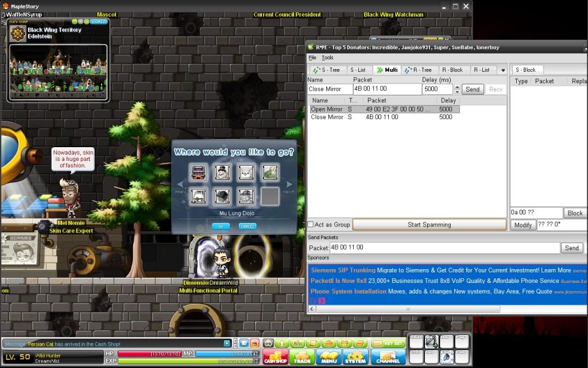Switch to the S - Tree tab
Viewport: 588px width, 368px height.
[327, 70]
